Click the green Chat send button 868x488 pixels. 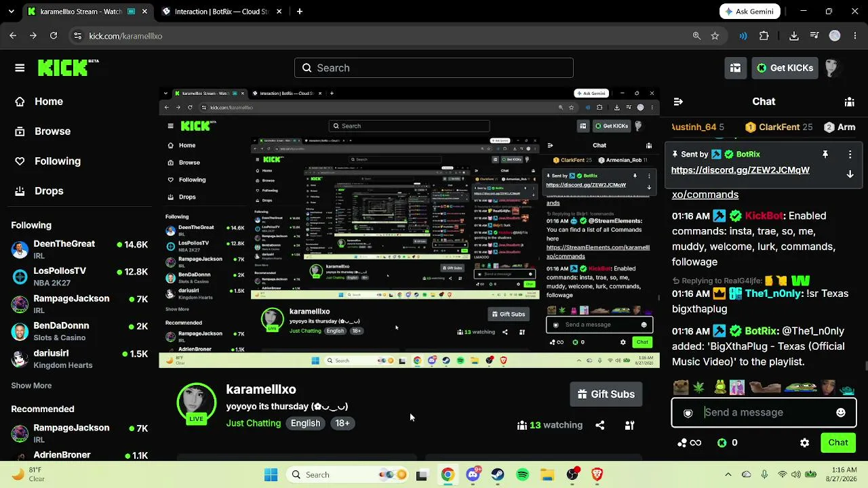tap(838, 443)
